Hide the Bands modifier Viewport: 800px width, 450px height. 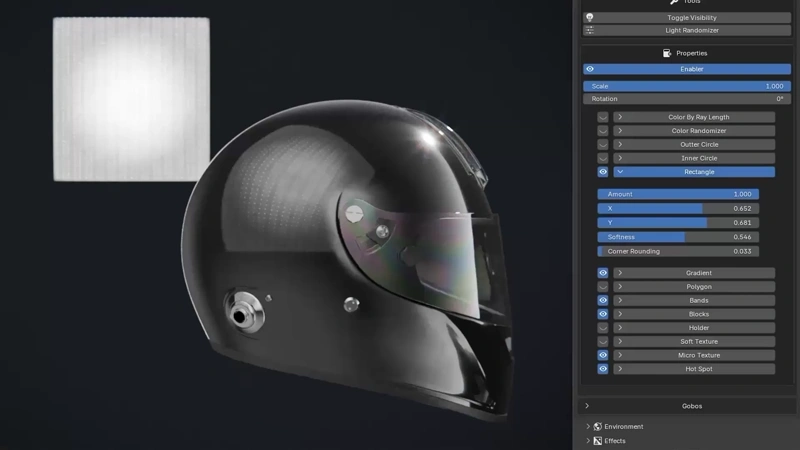(603, 301)
